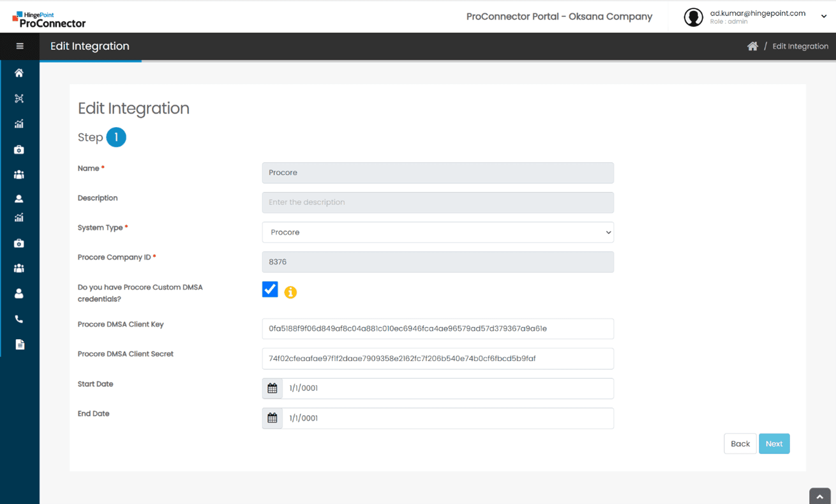This screenshot has height=504, width=836.
Task: Open the Start Date calendar icon
Action: coord(272,388)
